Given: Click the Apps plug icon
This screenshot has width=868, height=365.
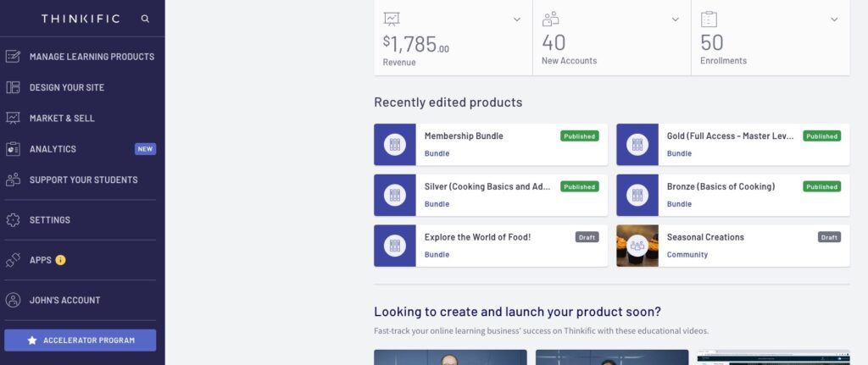Looking at the screenshot, I should [x=13, y=260].
